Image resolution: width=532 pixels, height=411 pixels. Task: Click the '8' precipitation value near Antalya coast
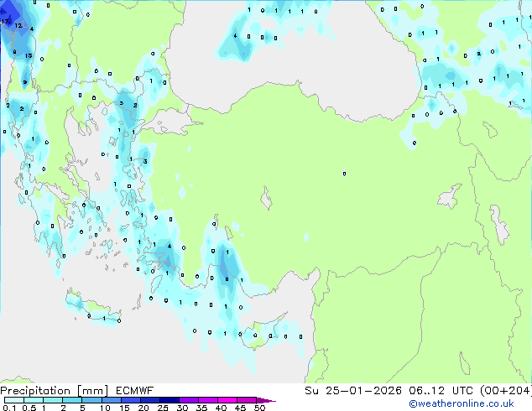click(227, 279)
